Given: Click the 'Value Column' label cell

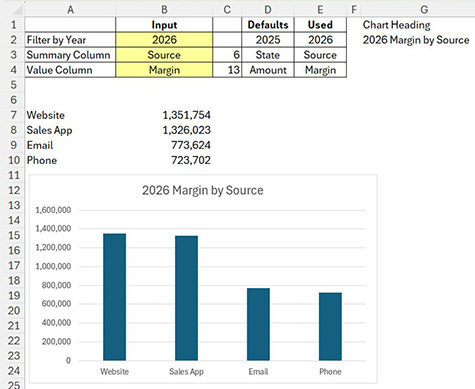Looking at the screenshot, I should click(x=70, y=70).
